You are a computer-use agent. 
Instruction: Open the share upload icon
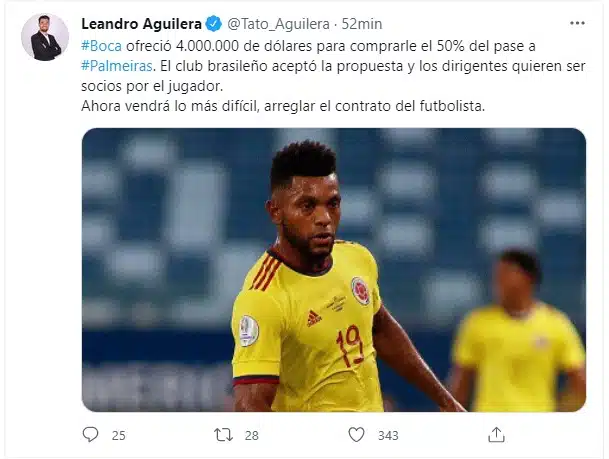pos(496,435)
